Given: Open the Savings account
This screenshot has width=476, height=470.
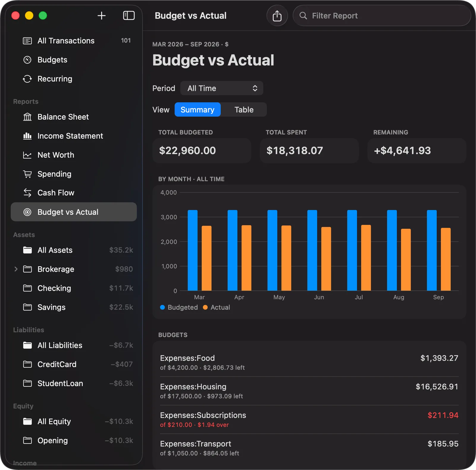Looking at the screenshot, I should (74, 307).
